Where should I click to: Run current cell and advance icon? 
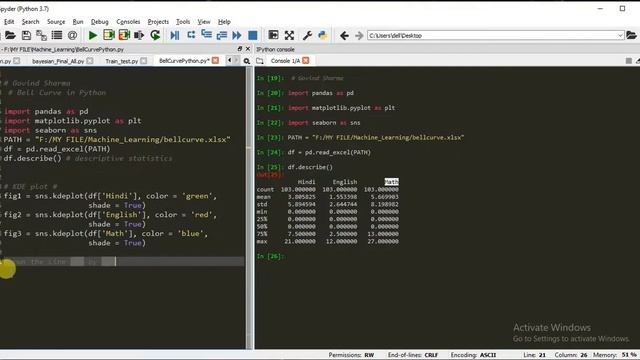(x=124, y=36)
